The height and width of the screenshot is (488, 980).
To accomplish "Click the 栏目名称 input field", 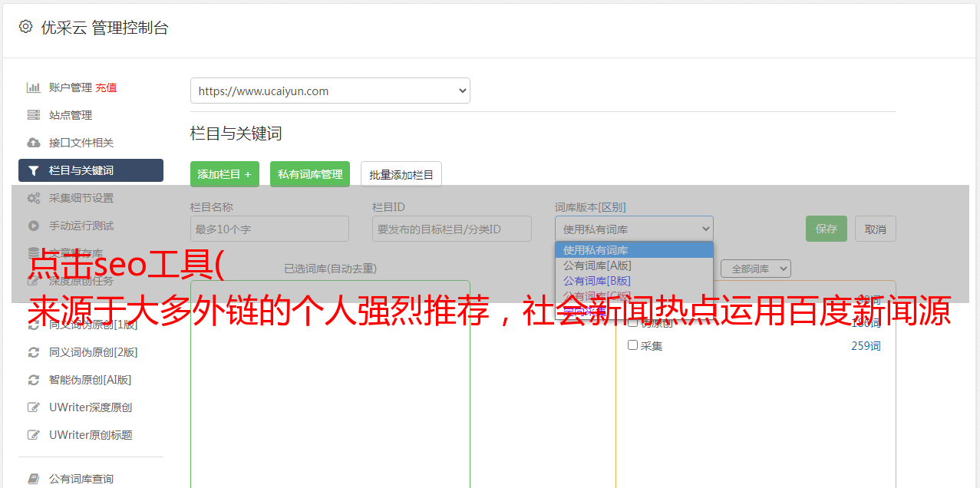I will pyautogui.click(x=269, y=229).
